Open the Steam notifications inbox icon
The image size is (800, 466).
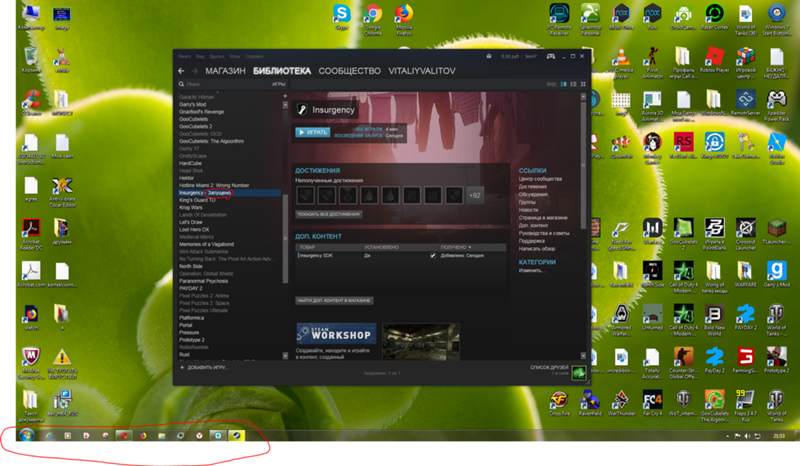tap(489, 56)
